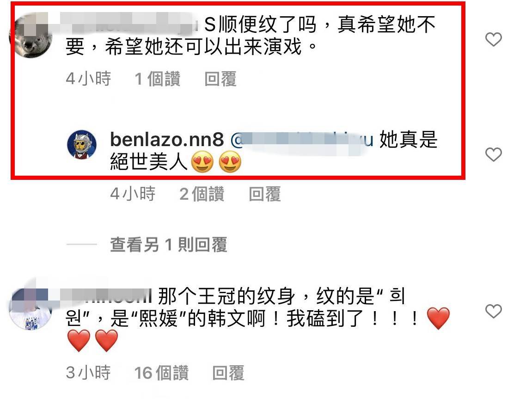Viewport: 532px width, 399px height.
Task: Open avatar of crown tattoo commenter
Action: [x=31, y=308]
